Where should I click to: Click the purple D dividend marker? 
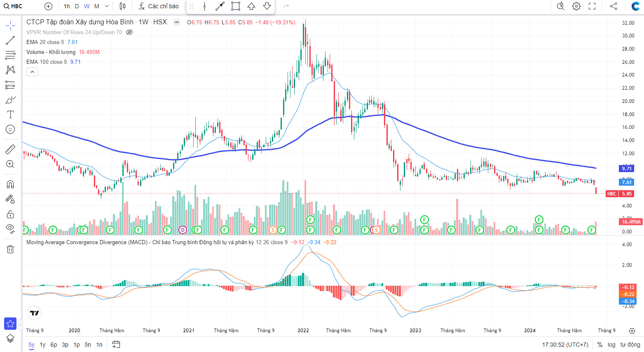[x=183, y=230]
